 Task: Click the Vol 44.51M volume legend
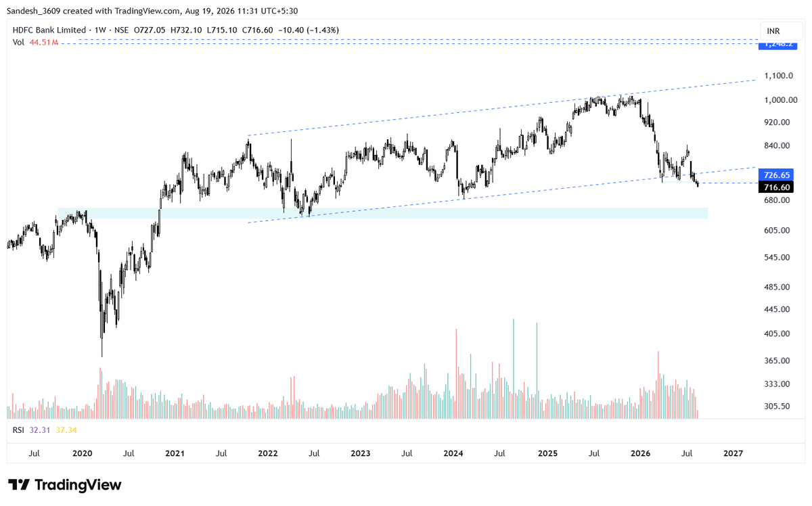(36, 43)
